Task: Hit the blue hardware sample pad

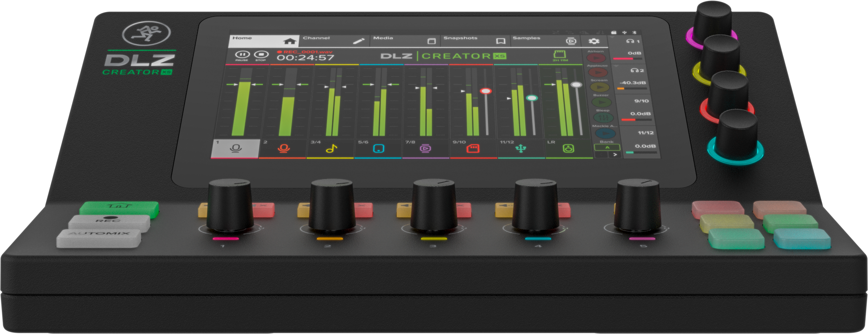Action: 802,239
